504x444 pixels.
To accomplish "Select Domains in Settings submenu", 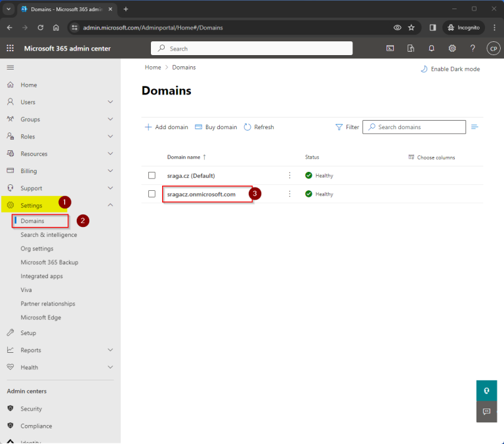I will (32, 221).
